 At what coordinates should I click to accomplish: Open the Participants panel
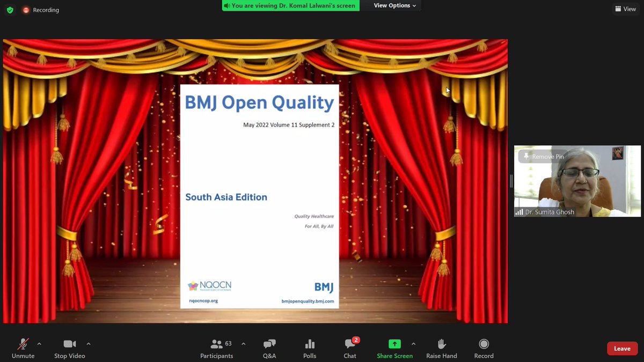[217, 348]
